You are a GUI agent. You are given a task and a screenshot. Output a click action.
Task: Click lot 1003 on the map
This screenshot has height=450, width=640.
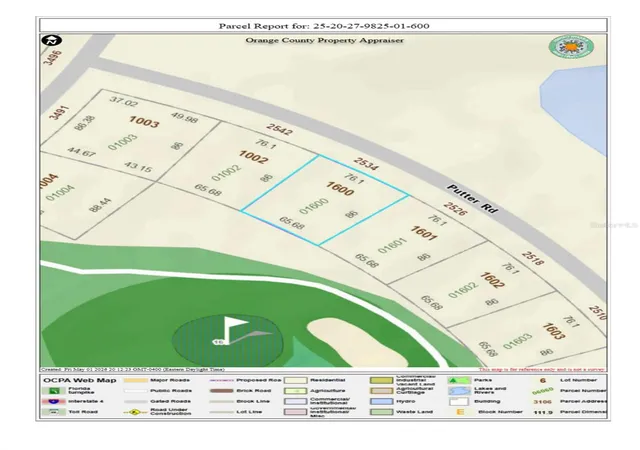coord(144,122)
